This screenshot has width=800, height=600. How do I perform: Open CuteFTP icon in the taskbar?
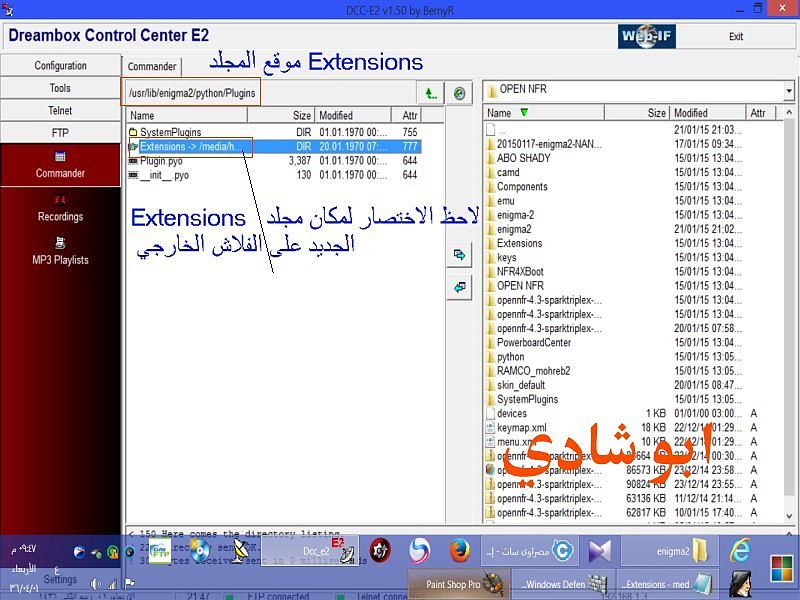click(160, 551)
